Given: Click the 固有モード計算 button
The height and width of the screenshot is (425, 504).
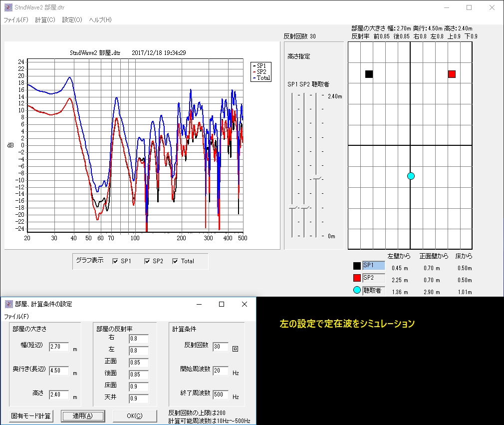Looking at the screenshot, I should point(31,416).
